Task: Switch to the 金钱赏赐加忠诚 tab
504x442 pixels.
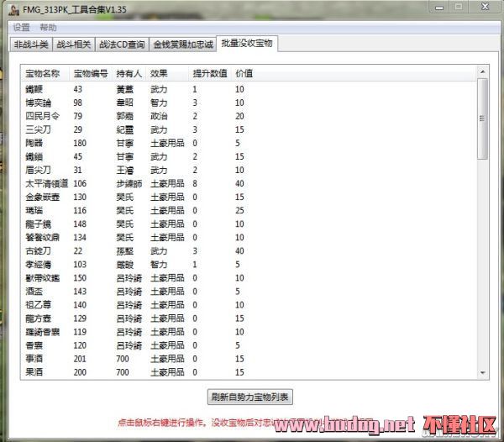Action: click(x=183, y=45)
